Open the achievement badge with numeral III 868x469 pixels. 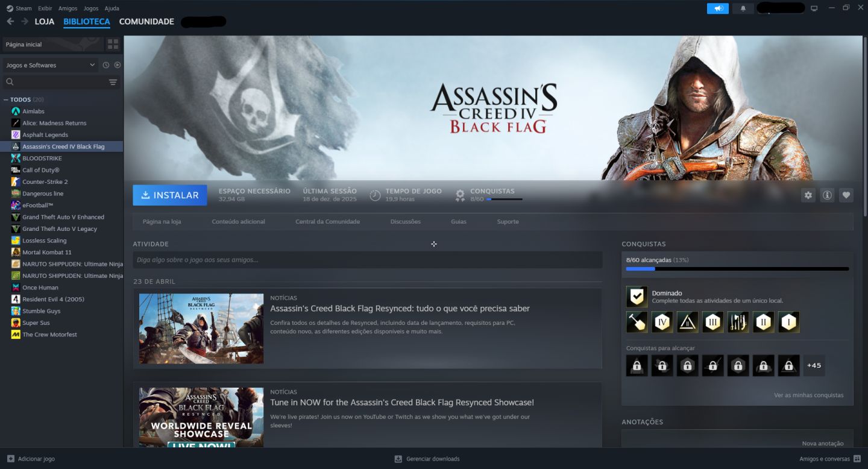coord(713,323)
